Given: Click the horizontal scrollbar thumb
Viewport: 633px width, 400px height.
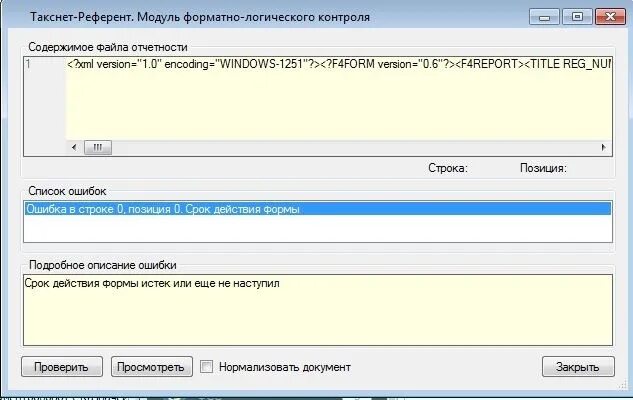Looking at the screenshot, I should coord(98,147).
